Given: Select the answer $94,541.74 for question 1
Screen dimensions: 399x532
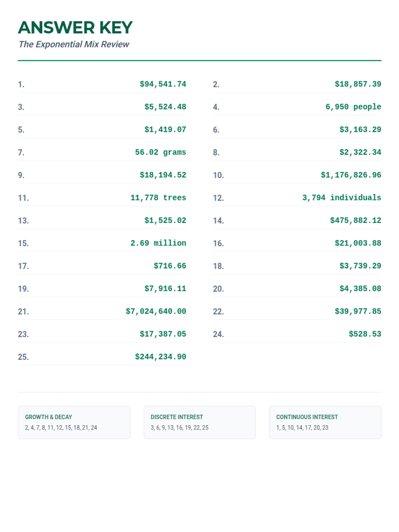Looking at the screenshot, I should point(163,84).
